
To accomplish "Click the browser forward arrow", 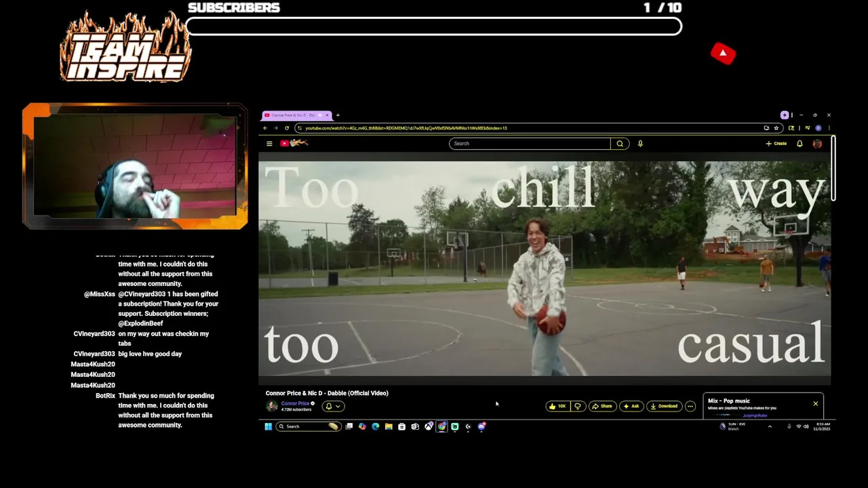I will [x=275, y=128].
